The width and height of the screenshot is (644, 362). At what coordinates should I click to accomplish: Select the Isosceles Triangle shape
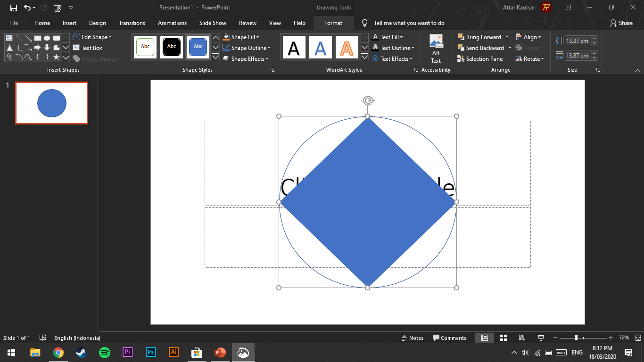pos(9,48)
